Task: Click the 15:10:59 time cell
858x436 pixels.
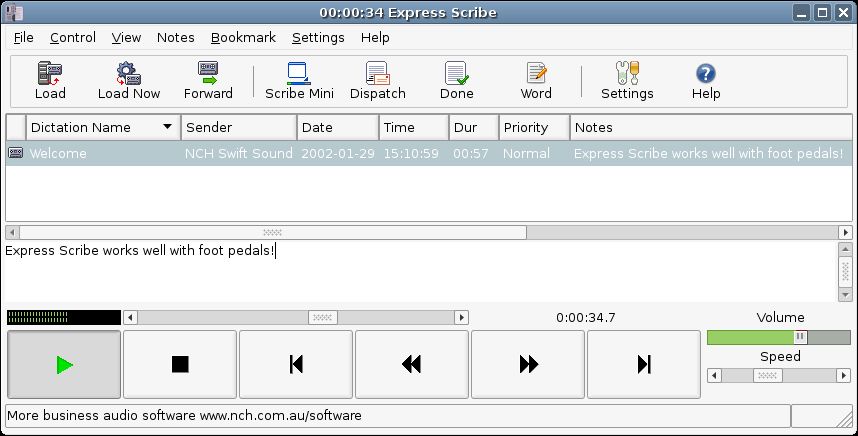Action: click(x=411, y=153)
